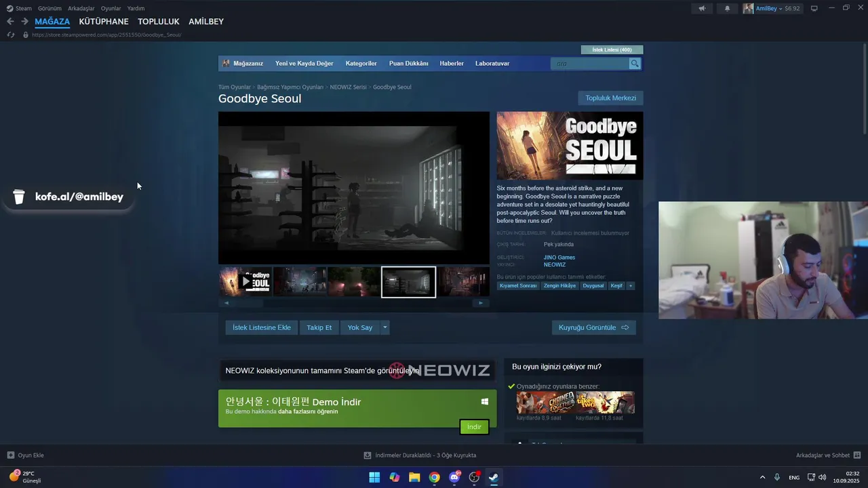The height and width of the screenshot is (488, 868).
Task: Open Google Chrome from the taskbar
Action: point(434,477)
